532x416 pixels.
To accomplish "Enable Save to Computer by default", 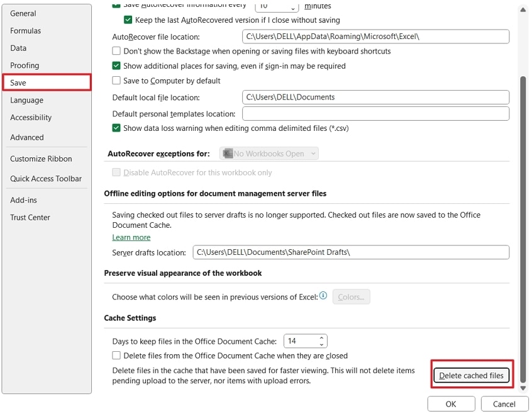I will [x=116, y=81].
